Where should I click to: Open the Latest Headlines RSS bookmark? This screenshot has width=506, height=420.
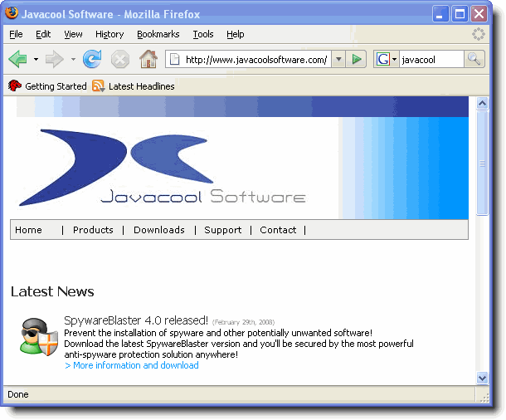pos(134,85)
